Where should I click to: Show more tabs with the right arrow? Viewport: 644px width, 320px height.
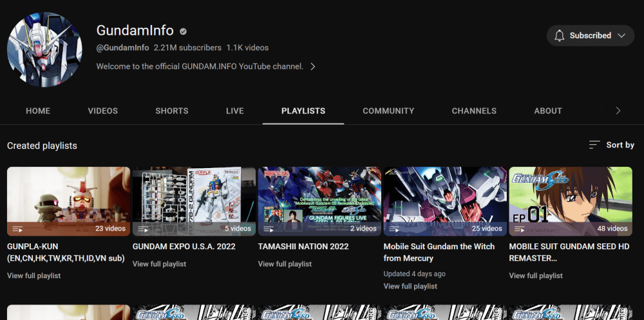click(x=618, y=111)
